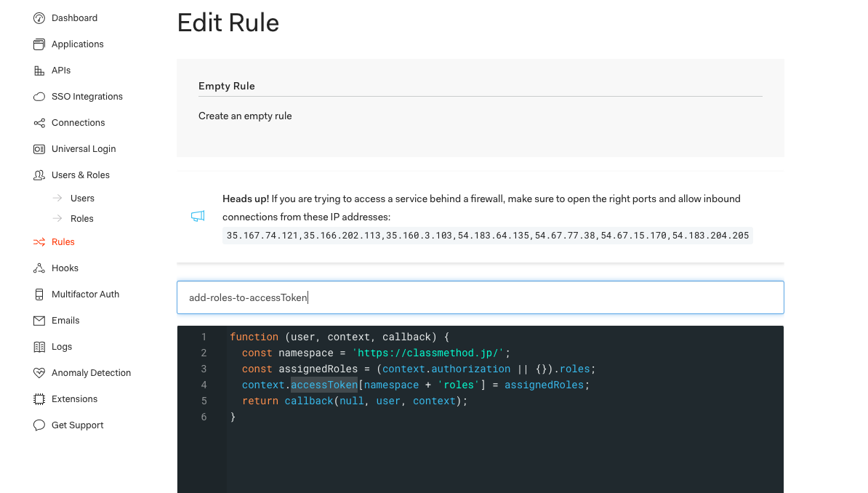The width and height of the screenshot is (868, 493).
Task: Navigate to Universal Login
Action: pos(84,149)
